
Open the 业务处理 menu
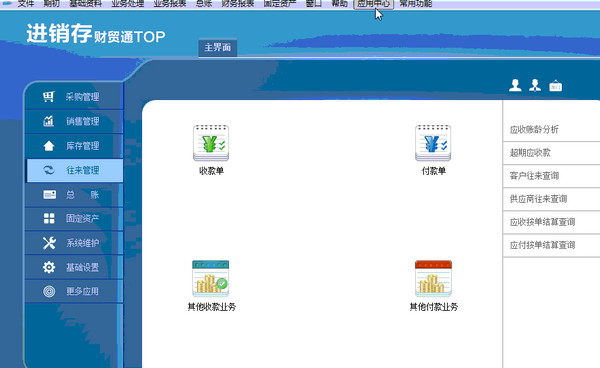127,3
